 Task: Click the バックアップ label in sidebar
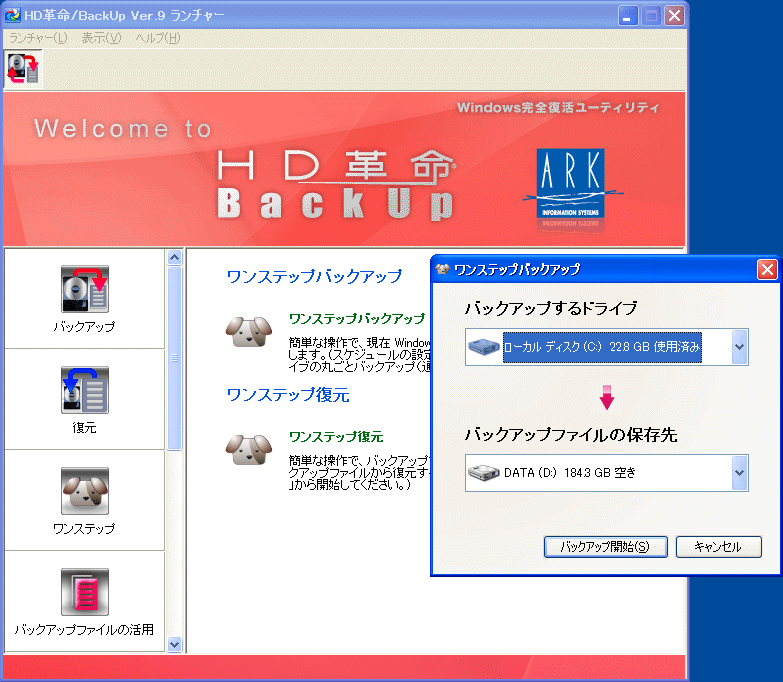84,327
